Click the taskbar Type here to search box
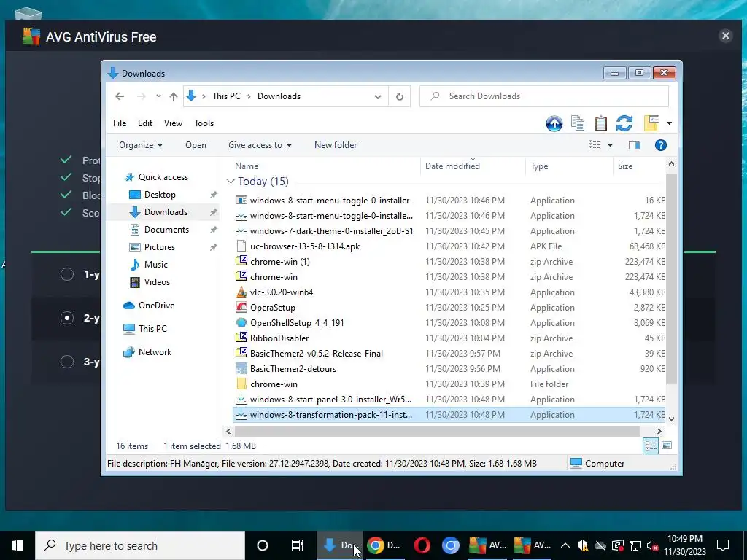This screenshot has width=747, height=560. [140, 545]
